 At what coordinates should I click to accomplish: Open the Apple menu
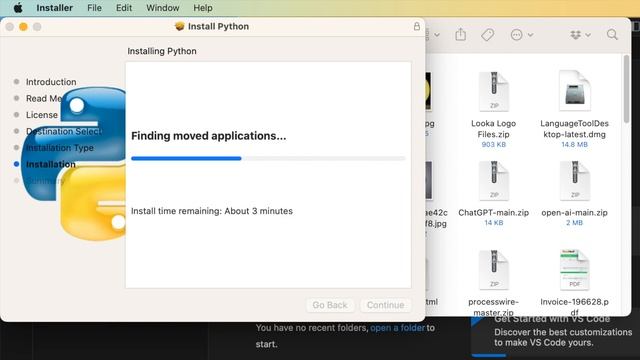coord(18,8)
